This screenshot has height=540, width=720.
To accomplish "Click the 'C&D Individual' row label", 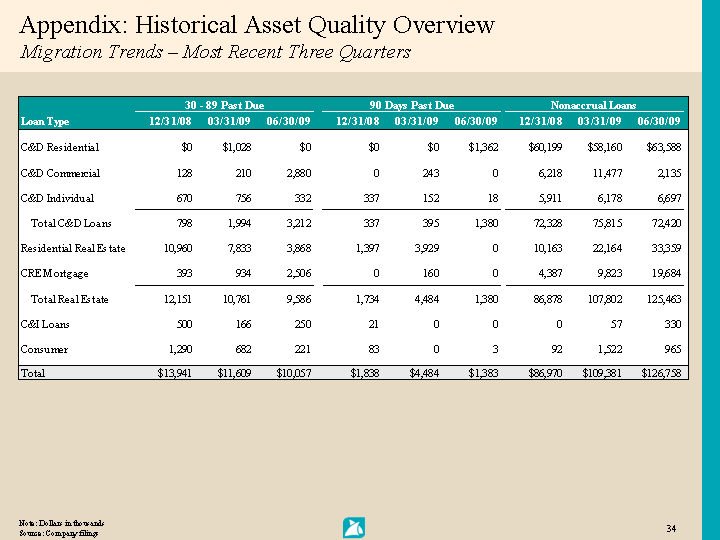I will point(57,198).
